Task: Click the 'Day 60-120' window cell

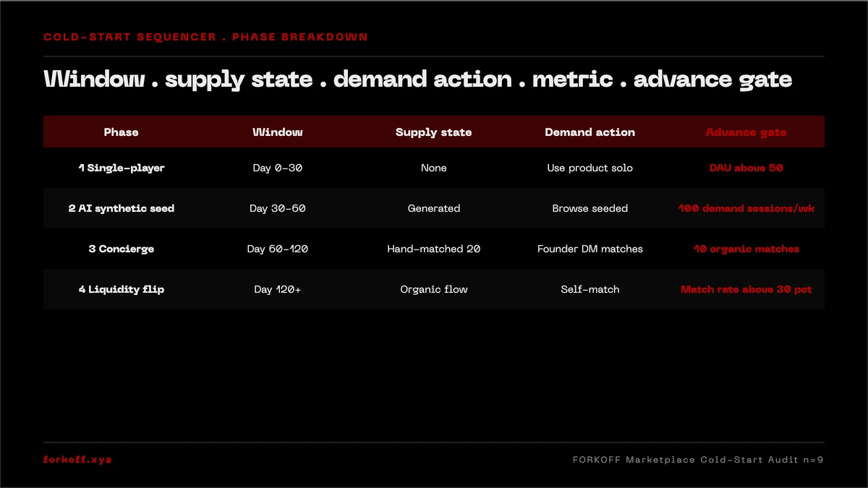Action: coord(278,249)
